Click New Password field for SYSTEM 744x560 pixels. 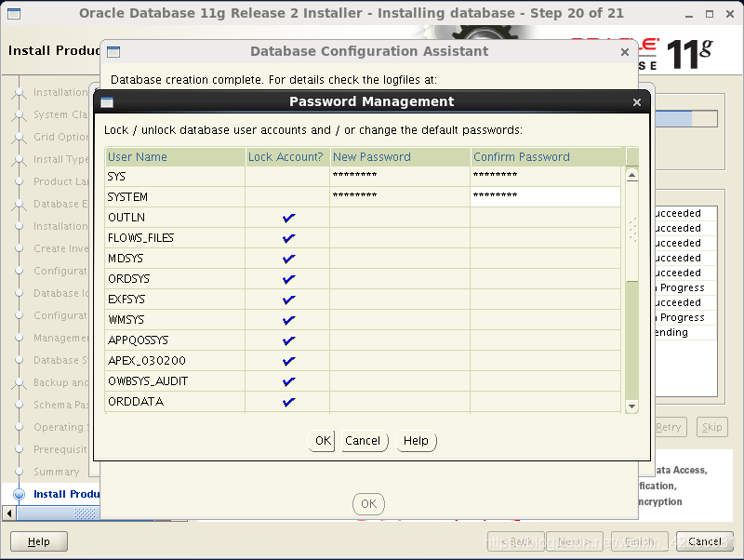400,197
